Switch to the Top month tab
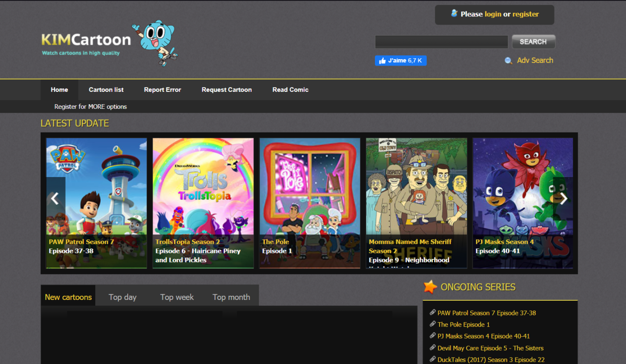Screen dimensions: 626x364 pyautogui.click(x=231, y=297)
